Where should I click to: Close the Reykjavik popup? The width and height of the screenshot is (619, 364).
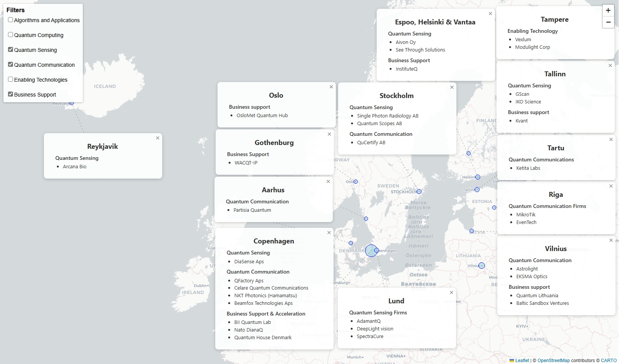coord(158,138)
